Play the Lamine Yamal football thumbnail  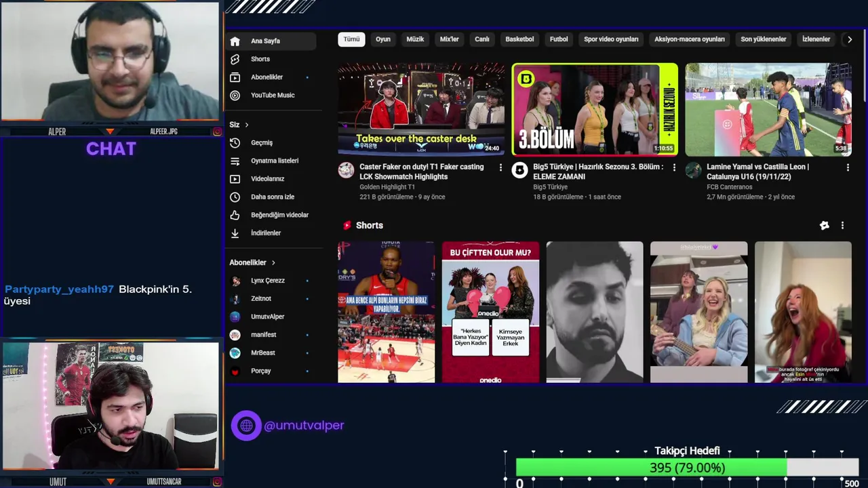pos(768,110)
